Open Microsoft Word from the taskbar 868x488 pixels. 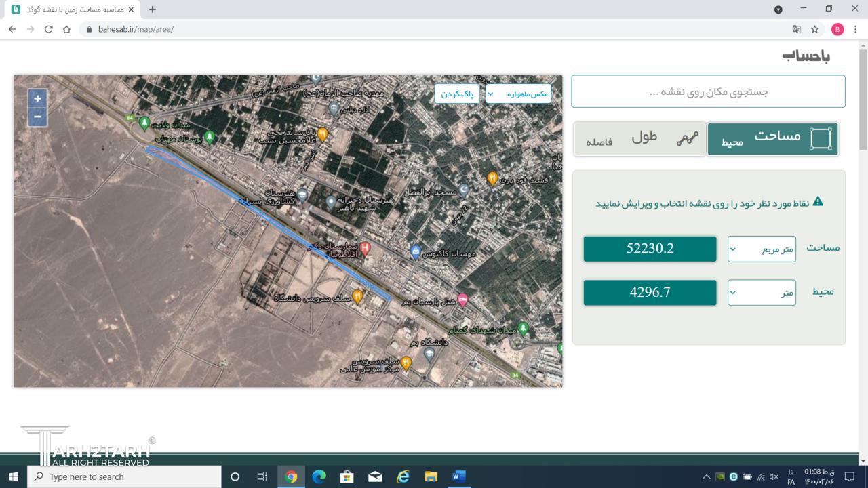[458, 476]
